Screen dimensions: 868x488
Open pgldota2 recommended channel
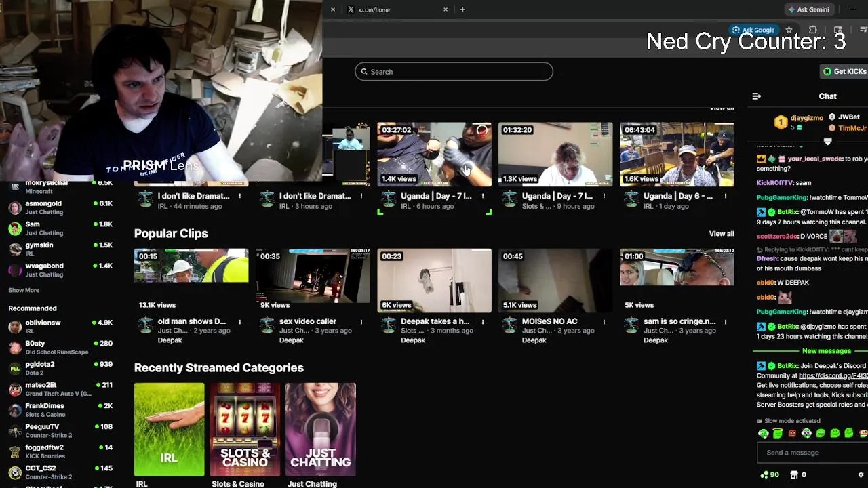tap(61, 368)
